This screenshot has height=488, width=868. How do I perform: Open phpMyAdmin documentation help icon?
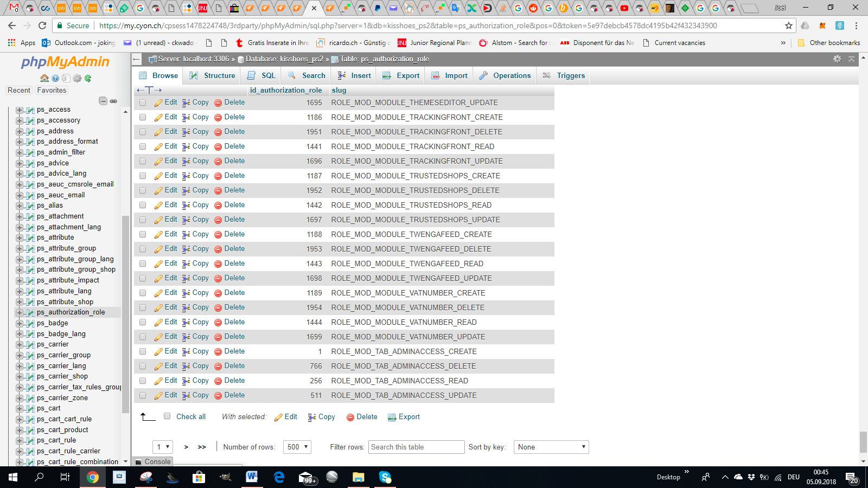(55, 78)
